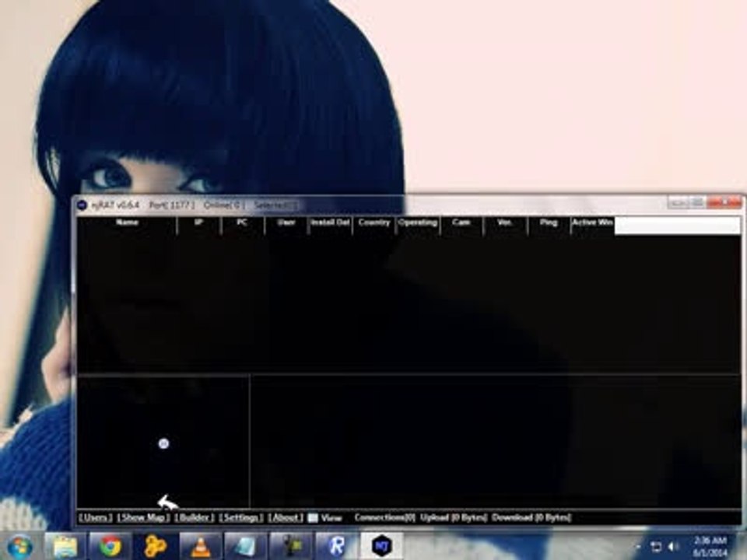Click the [Builder] button
747x560 pixels.
pos(194,518)
